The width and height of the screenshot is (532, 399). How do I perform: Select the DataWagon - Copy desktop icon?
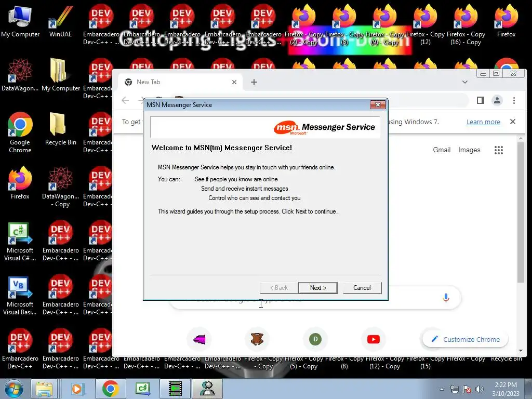tap(61, 187)
